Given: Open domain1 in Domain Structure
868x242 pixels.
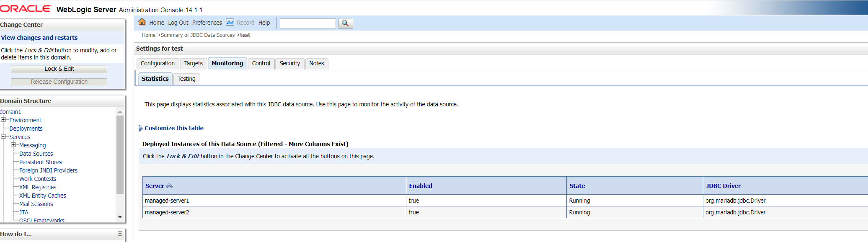Looking at the screenshot, I should pyautogui.click(x=10, y=112).
